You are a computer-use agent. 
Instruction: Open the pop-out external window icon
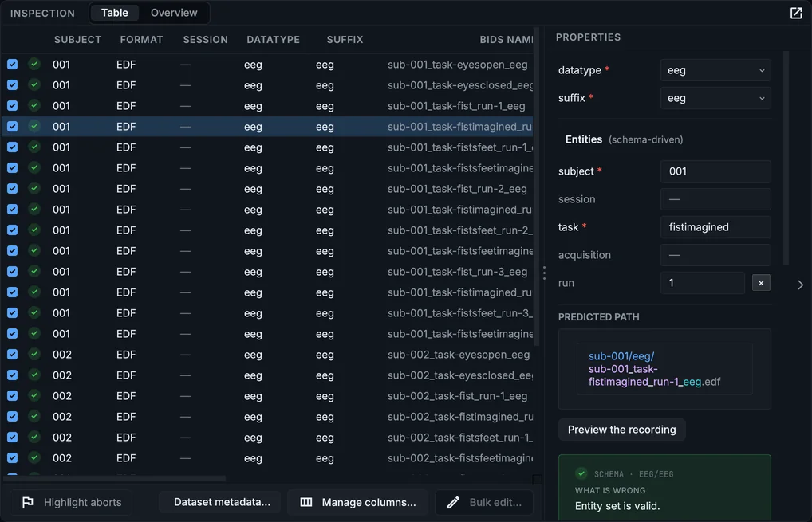click(796, 13)
